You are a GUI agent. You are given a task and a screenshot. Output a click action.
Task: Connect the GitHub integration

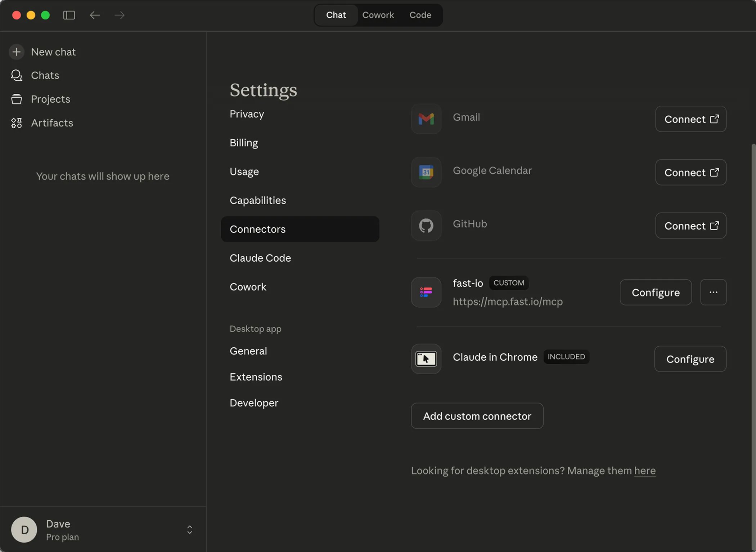pos(690,226)
